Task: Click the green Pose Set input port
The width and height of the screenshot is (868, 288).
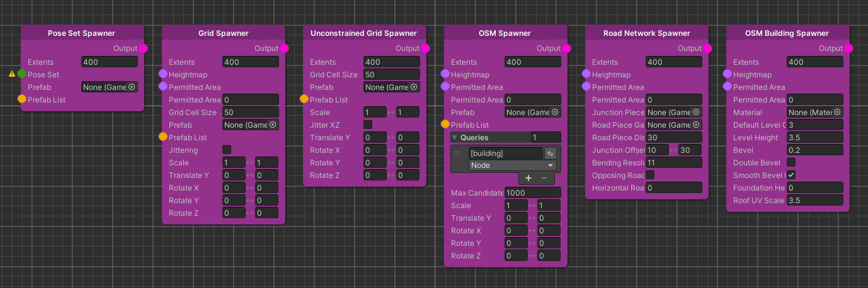Action: 22,74
